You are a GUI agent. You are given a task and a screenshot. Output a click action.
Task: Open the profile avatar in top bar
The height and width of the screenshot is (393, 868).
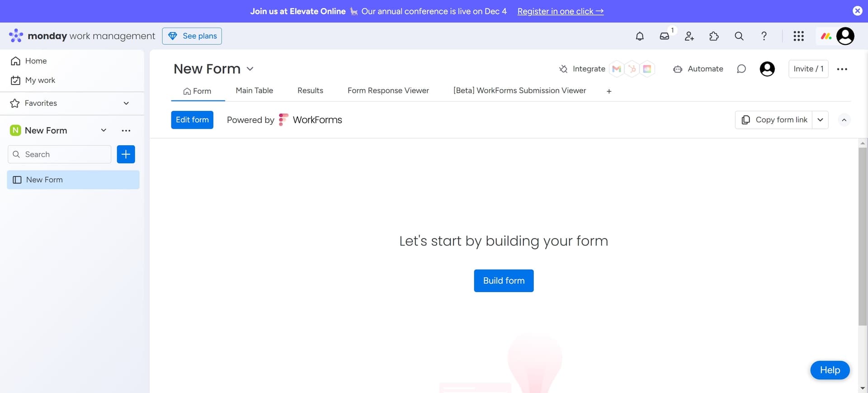click(845, 36)
